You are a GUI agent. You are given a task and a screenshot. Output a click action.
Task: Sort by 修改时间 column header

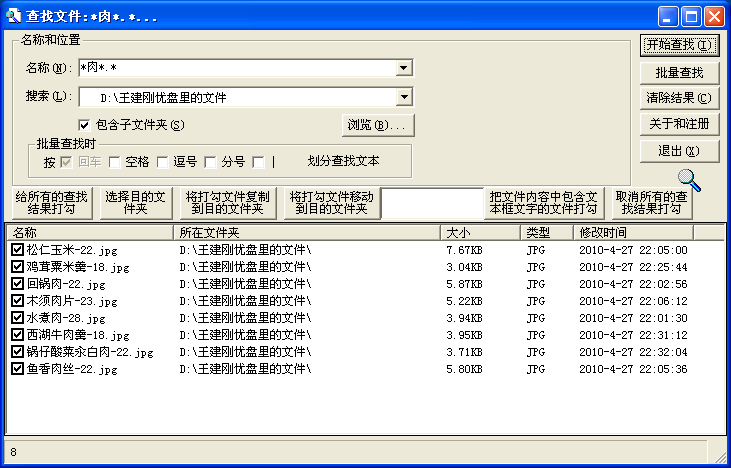[x=634, y=233]
